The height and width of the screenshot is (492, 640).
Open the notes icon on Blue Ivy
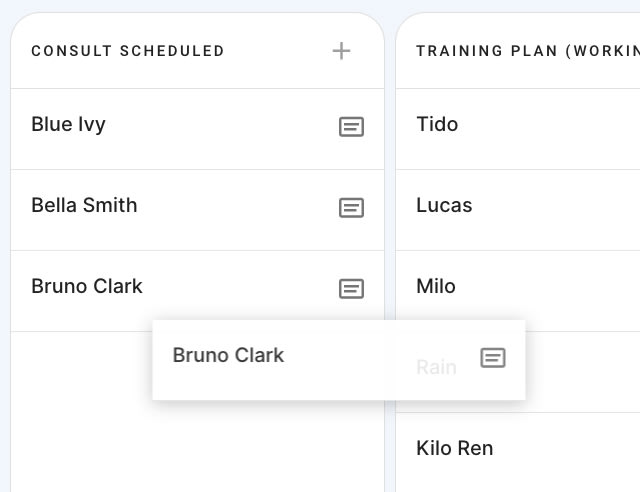(x=351, y=127)
